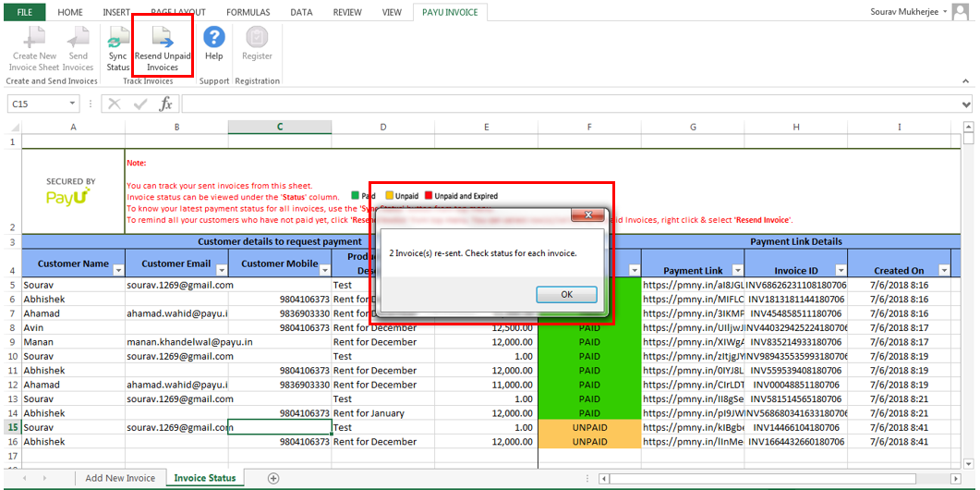Screen dimensions: 980x490
Task: Click the Name Box showing C15
Action: click(x=38, y=104)
